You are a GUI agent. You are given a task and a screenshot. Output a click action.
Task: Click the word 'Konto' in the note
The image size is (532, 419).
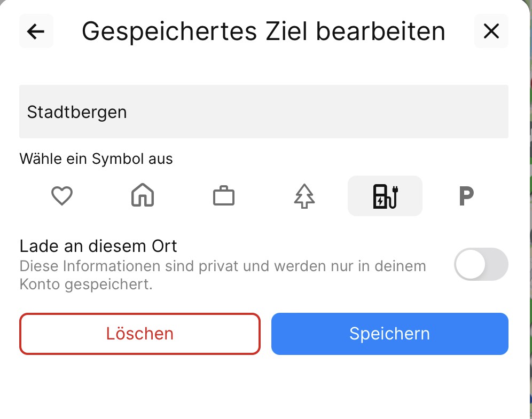(x=40, y=284)
